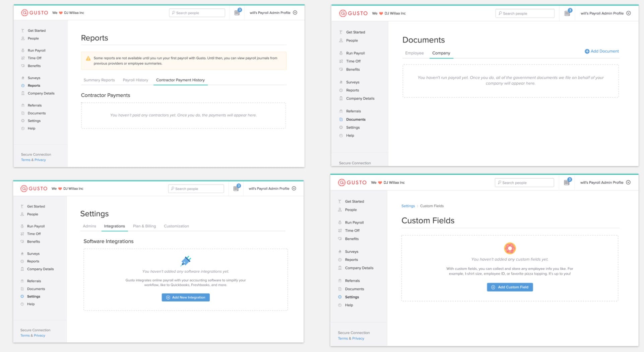Switch to the Employee documents tab
This screenshot has height=352, width=644.
(414, 53)
